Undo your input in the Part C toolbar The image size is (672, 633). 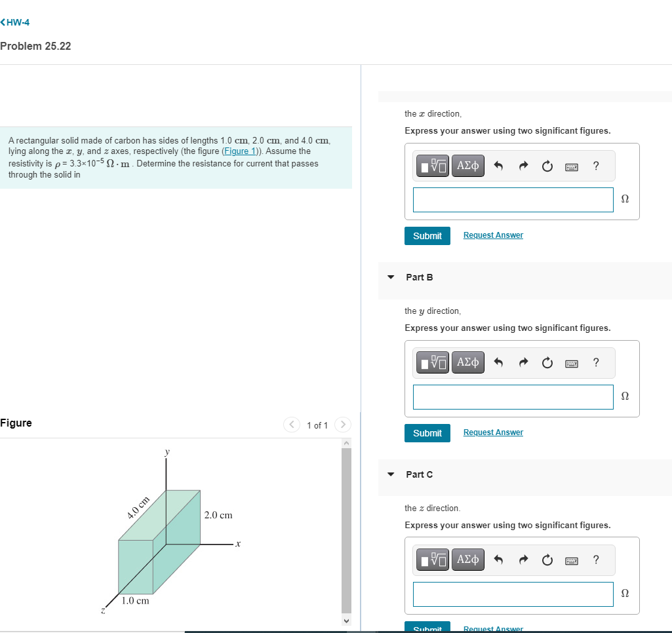498,560
